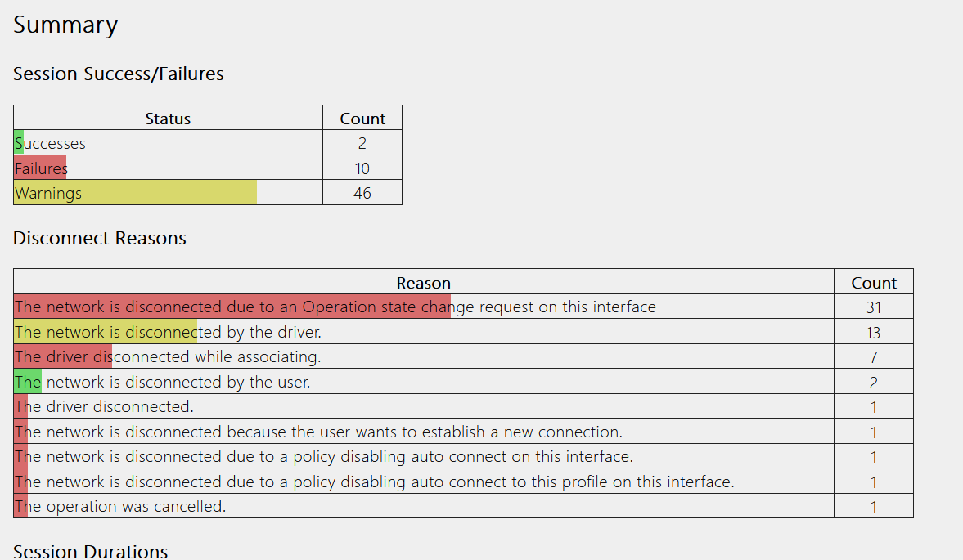Click the Session Durations heading
Image resolution: width=963 pixels, height=560 pixels.
pyautogui.click(x=90, y=551)
